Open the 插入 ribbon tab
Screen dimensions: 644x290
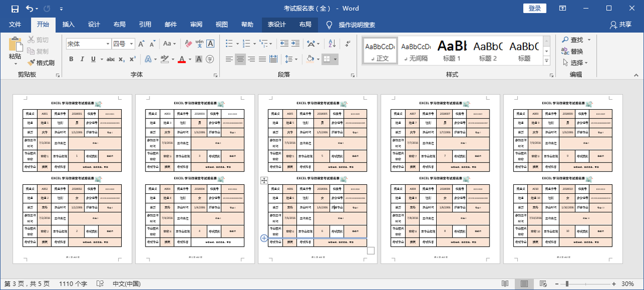pos(68,25)
